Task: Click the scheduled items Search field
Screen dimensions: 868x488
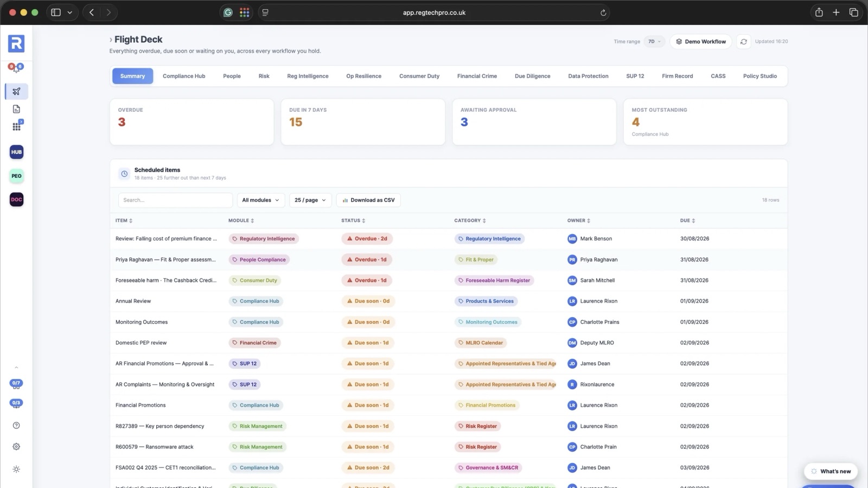Action: point(175,200)
